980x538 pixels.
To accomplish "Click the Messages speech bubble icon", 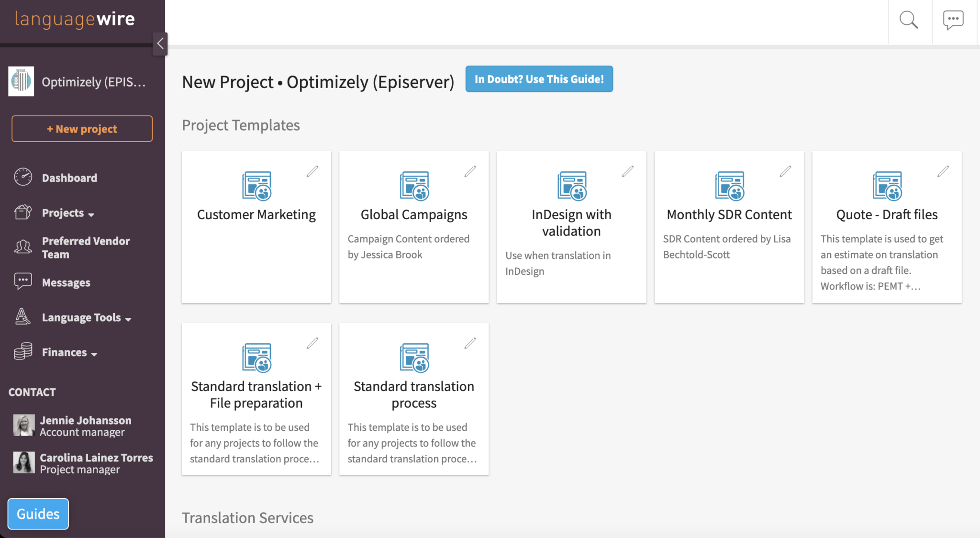I will (x=23, y=282).
